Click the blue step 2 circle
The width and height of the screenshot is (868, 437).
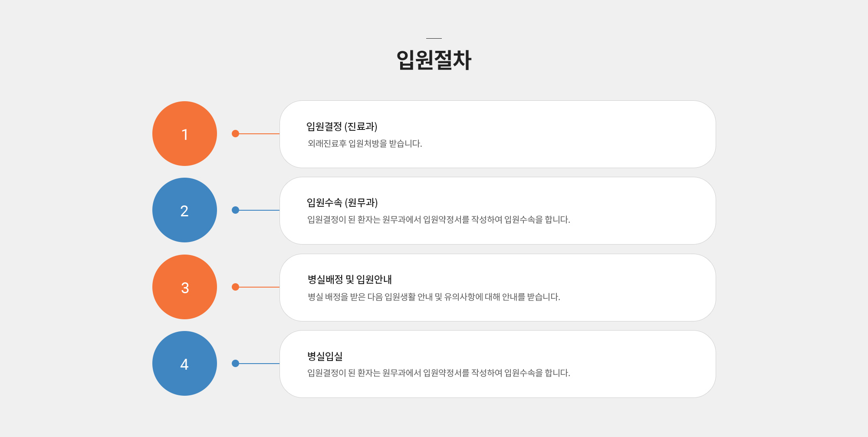[x=184, y=210]
